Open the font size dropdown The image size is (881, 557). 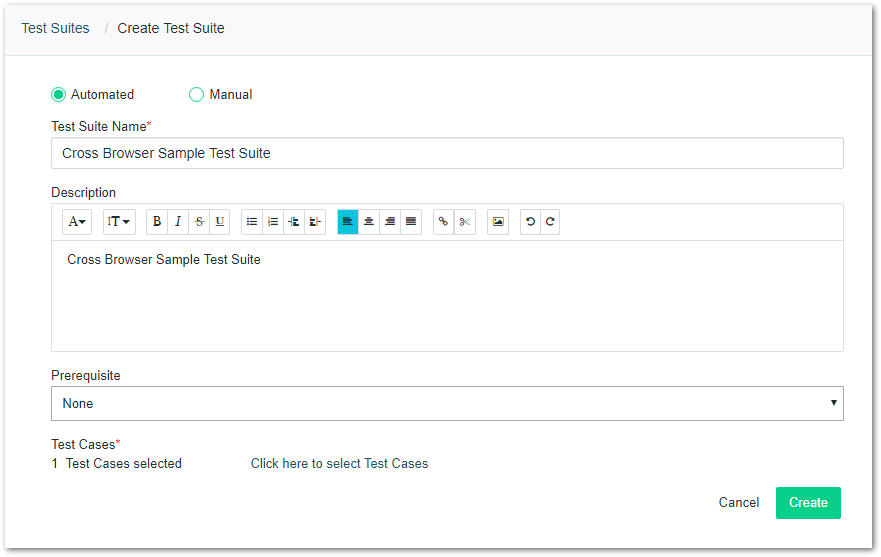[119, 222]
